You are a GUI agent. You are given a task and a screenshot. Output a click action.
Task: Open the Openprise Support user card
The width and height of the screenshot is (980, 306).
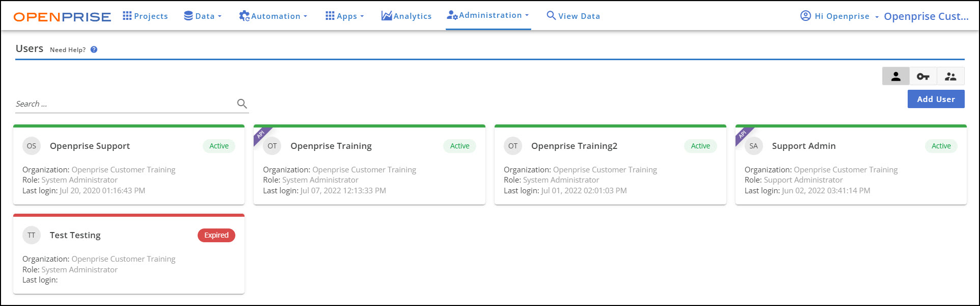(129, 165)
